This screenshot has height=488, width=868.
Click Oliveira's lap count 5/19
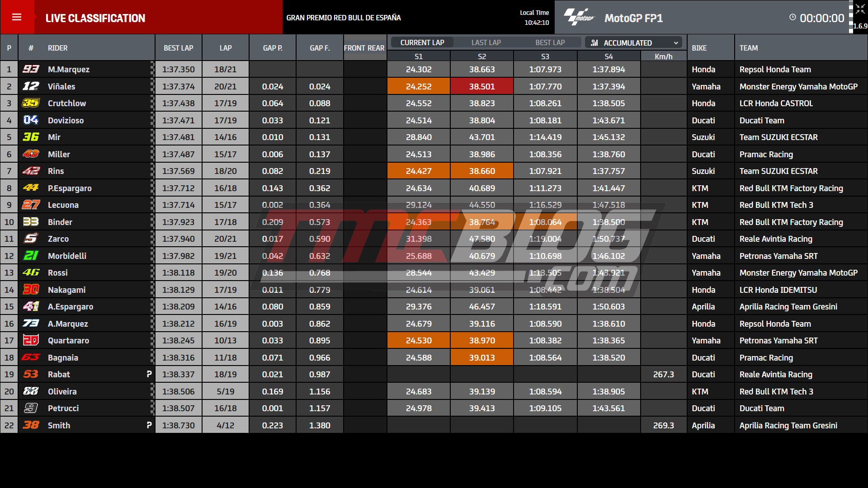225,392
